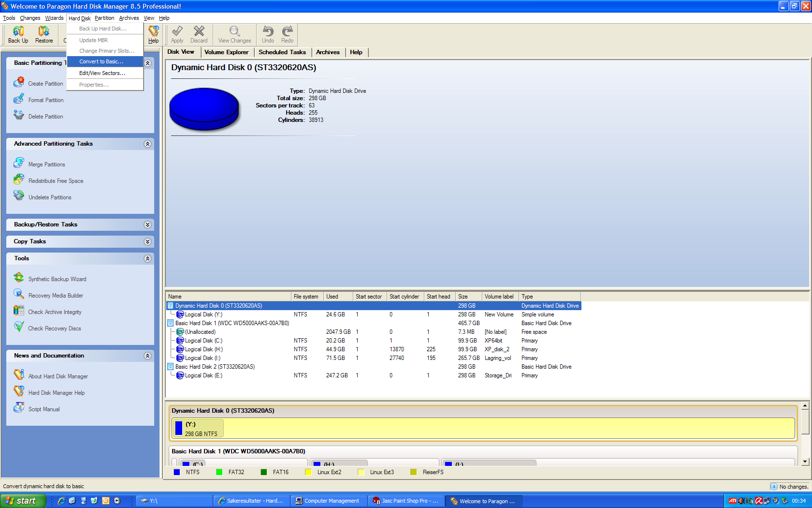The height and width of the screenshot is (508, 812).
Task: Click the disk map scrollbar down arrow
Action: pyautogui.click(x=805, y=462)
